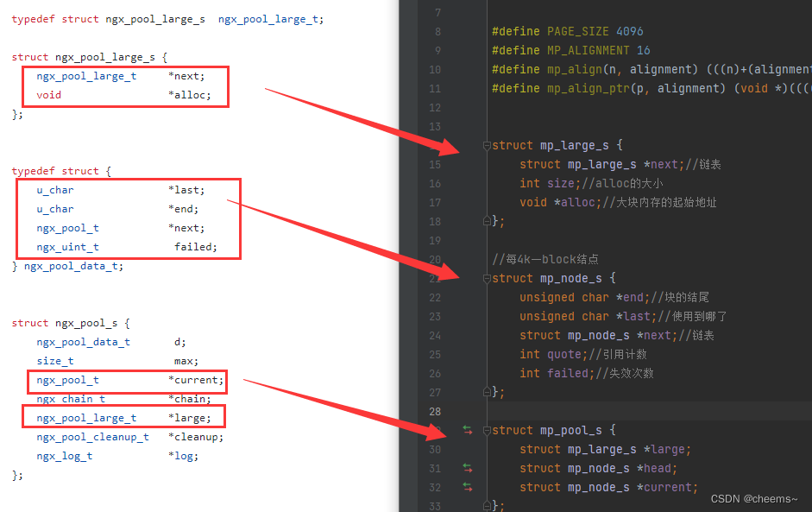Screen dimensions: 812x512
Task: Click the 'int failed;' member line
Action: point(587,374)
